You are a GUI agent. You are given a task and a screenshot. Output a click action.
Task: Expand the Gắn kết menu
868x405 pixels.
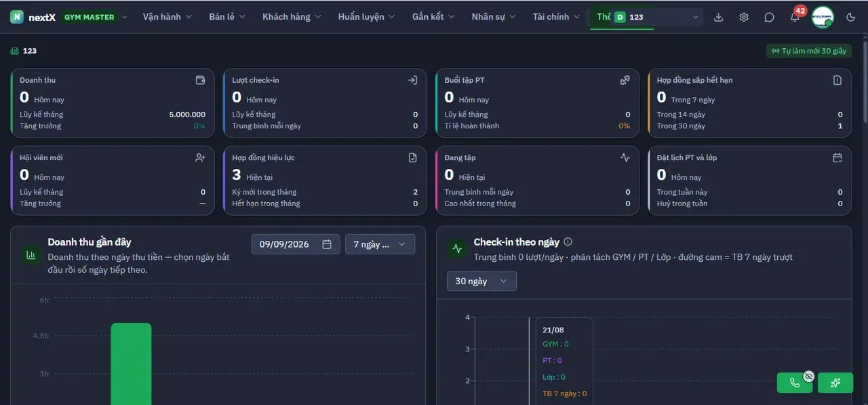[433, 17]
